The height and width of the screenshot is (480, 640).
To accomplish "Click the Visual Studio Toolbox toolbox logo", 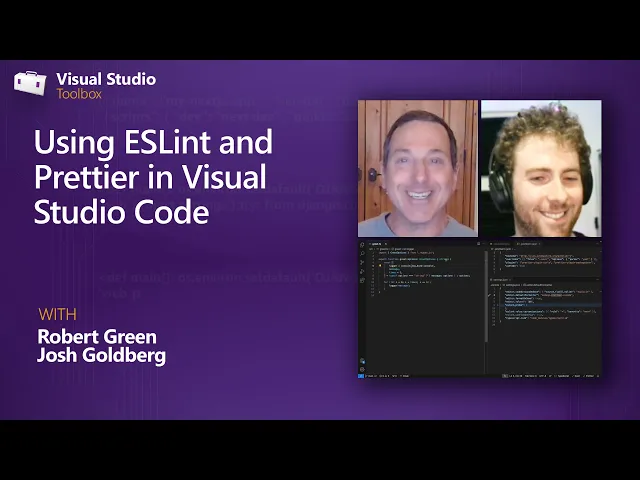I will point(30,84).
